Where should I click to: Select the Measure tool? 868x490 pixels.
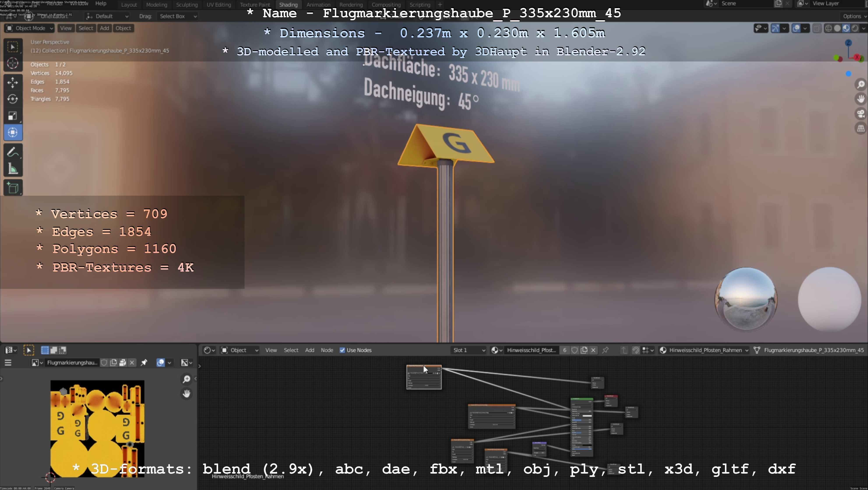point(13,169)
